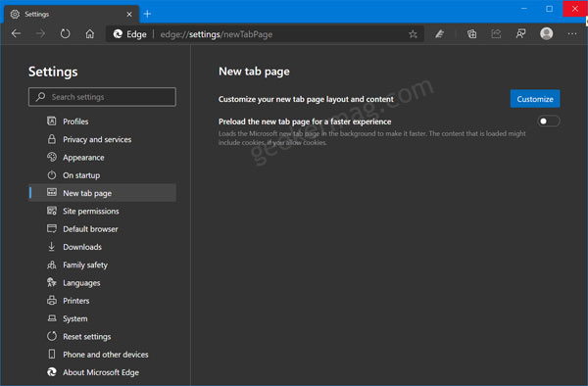The height and width of the screenshot is (386, 588).
Task: Add this page to favorites with the star icon
Action: click(x=413, y=34)
